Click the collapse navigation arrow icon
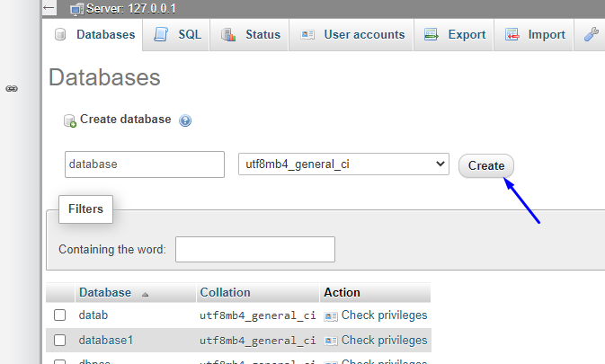The image size is (605, 364). click(x=49, y=8)
